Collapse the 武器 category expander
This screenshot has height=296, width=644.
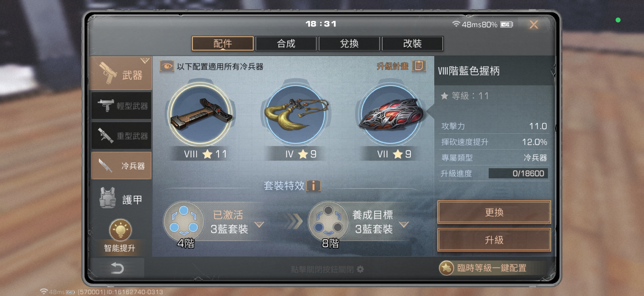coord(145,60)
